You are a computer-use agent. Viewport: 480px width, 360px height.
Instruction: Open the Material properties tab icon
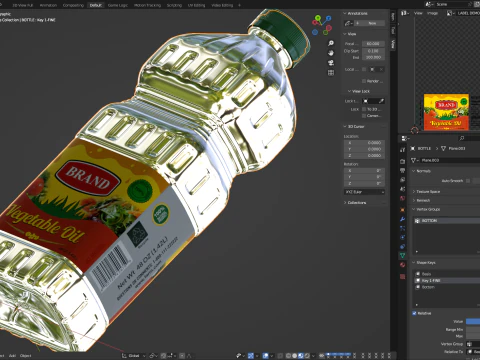(x=402, y=265)
